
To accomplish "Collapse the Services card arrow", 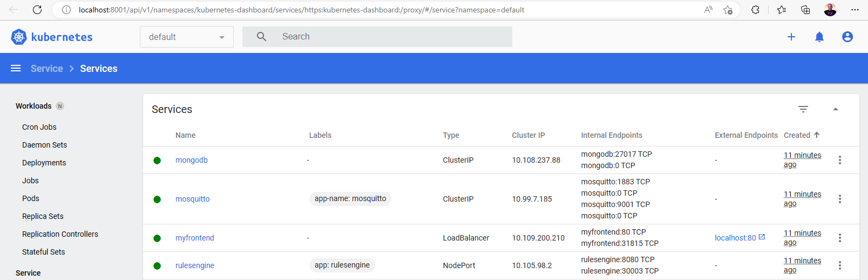I will (836, 109).
